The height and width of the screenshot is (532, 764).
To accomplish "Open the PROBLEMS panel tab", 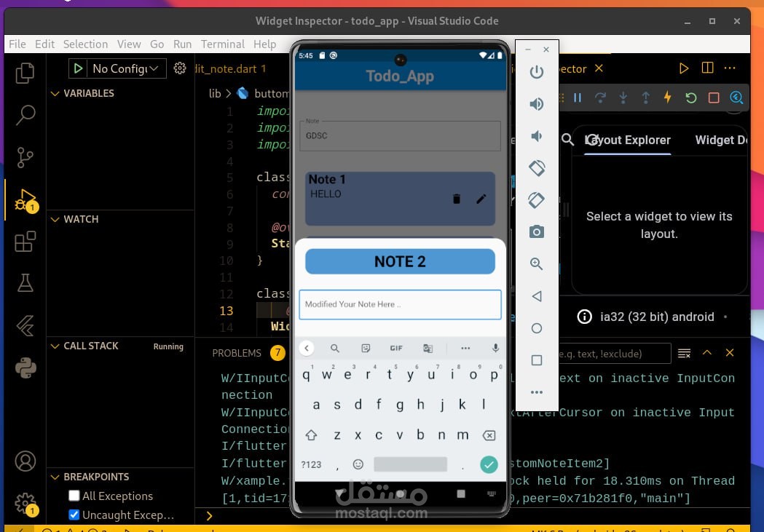I will click(237, 354).
